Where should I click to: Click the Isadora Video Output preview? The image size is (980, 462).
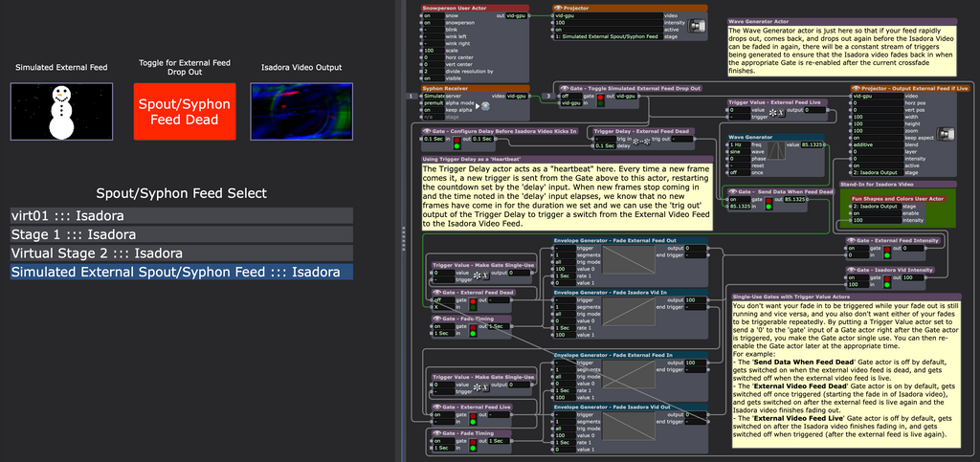[x=301, y=111]
